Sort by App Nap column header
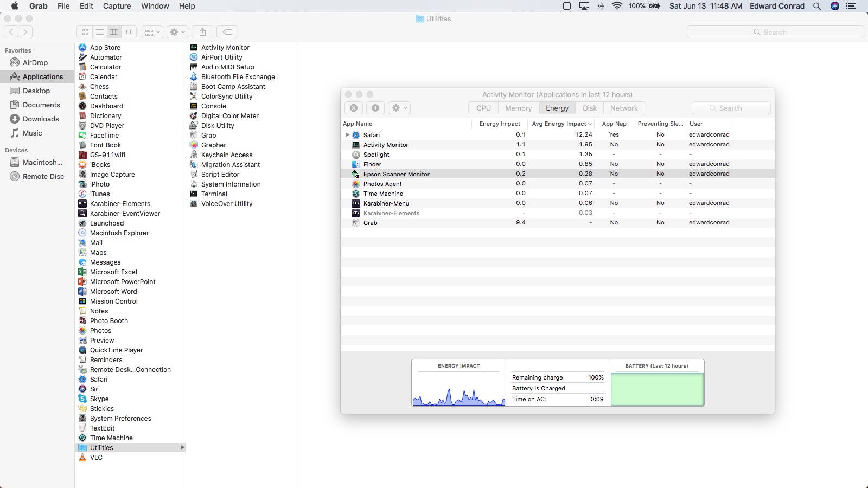Image resolution: width=868 pixels, height=488 pixels. [x=614, y=124]
